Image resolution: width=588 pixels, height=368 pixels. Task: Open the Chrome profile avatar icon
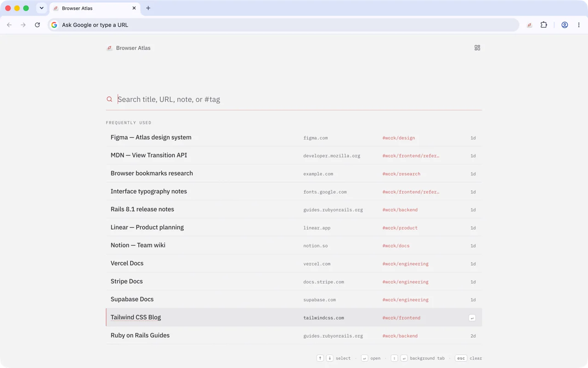pyautogui.click(x=565, y=25)
